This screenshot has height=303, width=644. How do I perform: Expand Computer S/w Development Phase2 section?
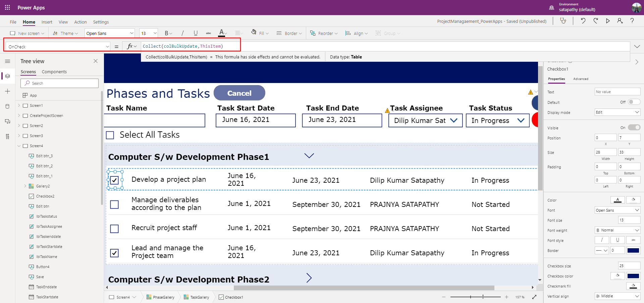[309, 278]
